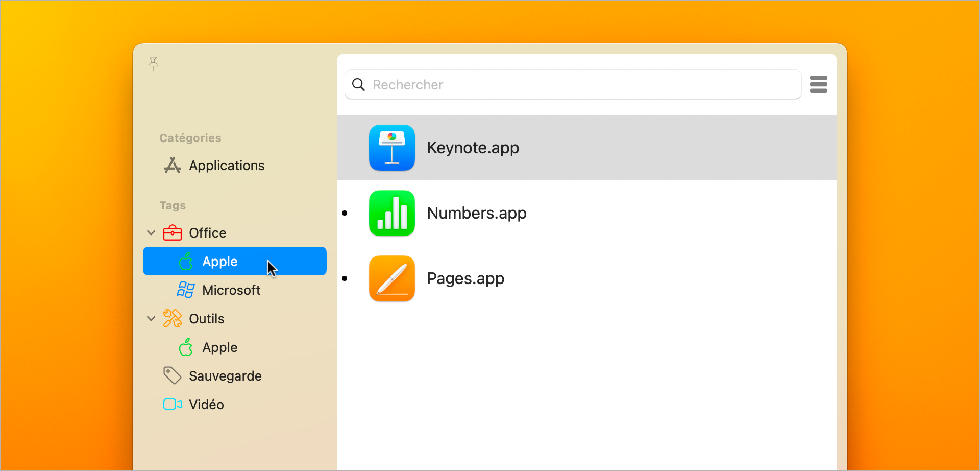Click the Apple icon under Office
The height and width of the screenshot is (471, 980).
186,262
